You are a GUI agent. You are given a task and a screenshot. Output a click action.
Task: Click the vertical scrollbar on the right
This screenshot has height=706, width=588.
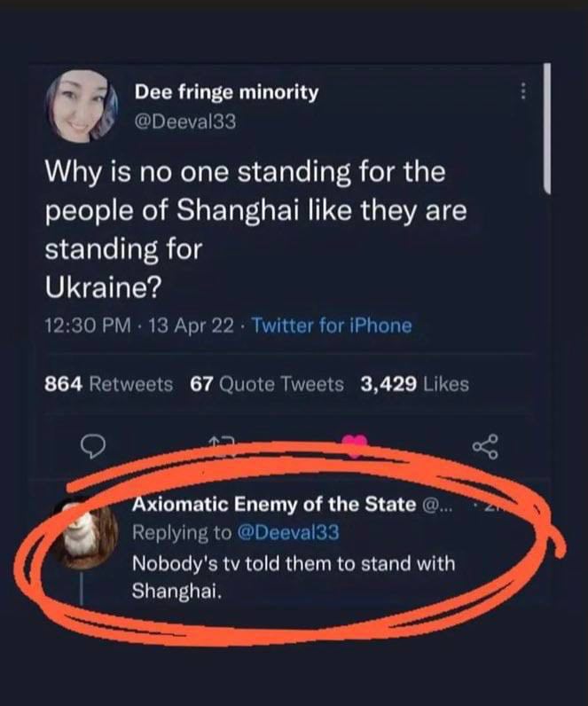pyautogui.click(x=546, y=129)
